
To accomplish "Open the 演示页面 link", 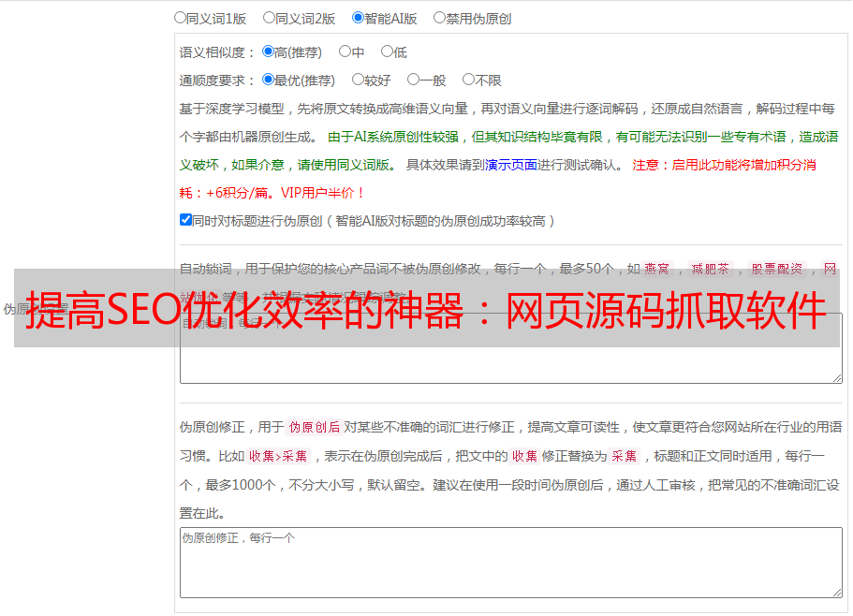I will [511, 165].
